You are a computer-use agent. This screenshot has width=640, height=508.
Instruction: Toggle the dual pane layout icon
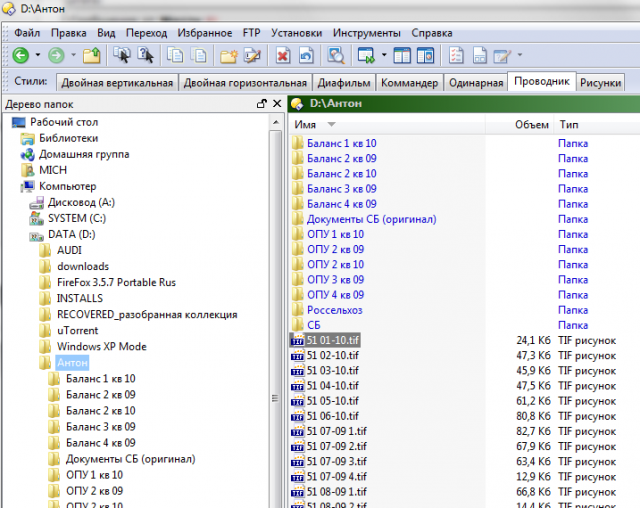(402, 55)
